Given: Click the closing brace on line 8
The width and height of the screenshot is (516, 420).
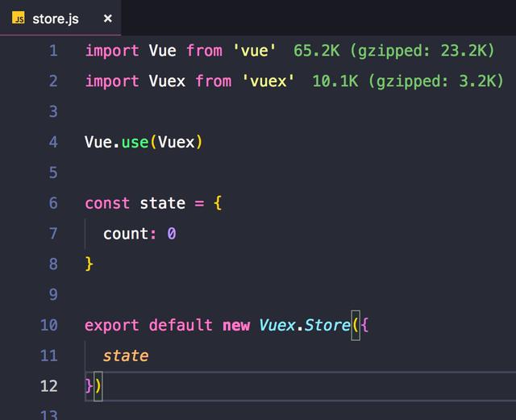Looking at the screenshot, I should click(89, 264).
